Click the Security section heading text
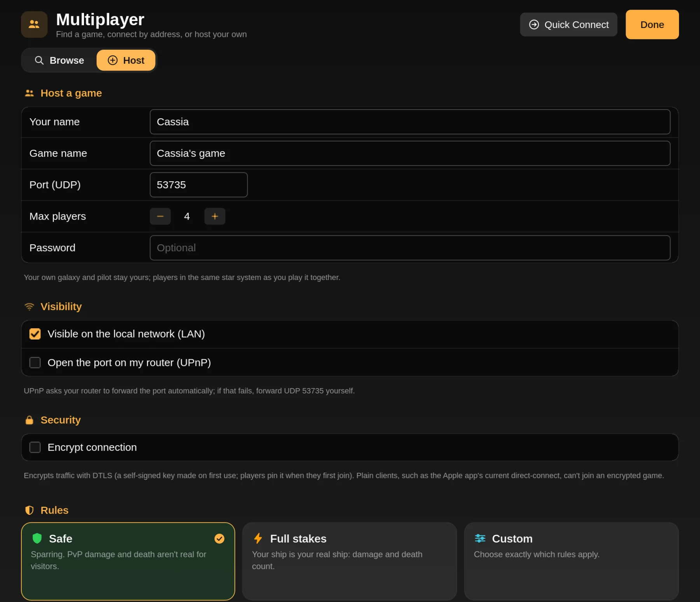 click(x=61, y=420)
